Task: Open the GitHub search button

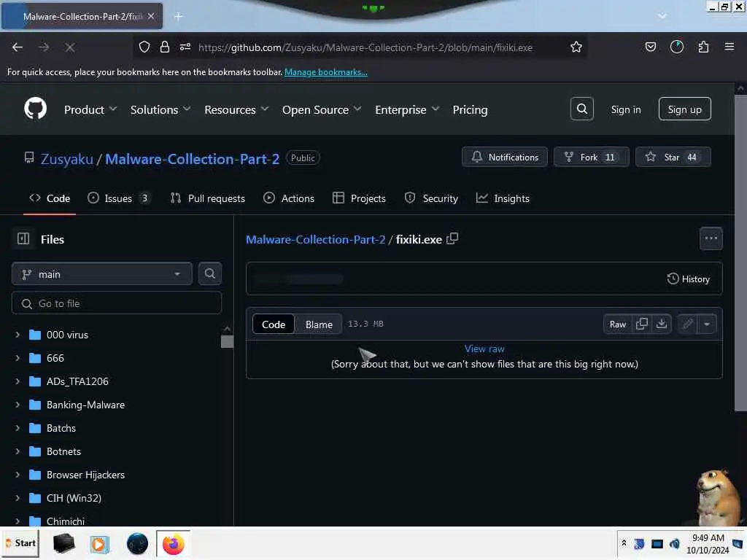Action: coord(581,109)
